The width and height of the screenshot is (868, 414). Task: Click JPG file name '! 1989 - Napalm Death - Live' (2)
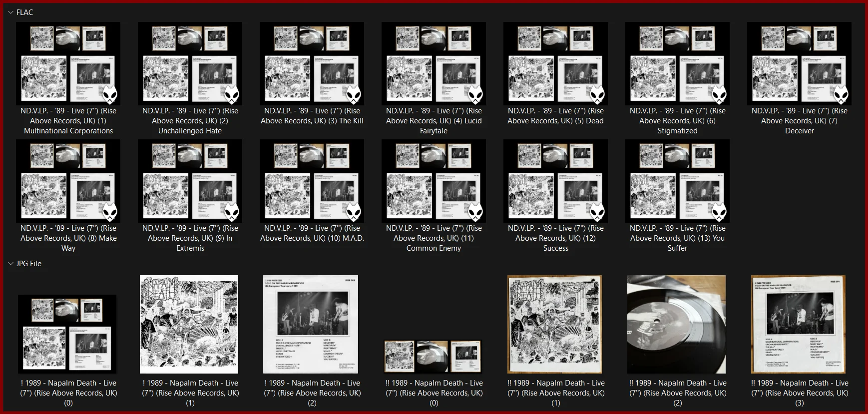point(312,393)
